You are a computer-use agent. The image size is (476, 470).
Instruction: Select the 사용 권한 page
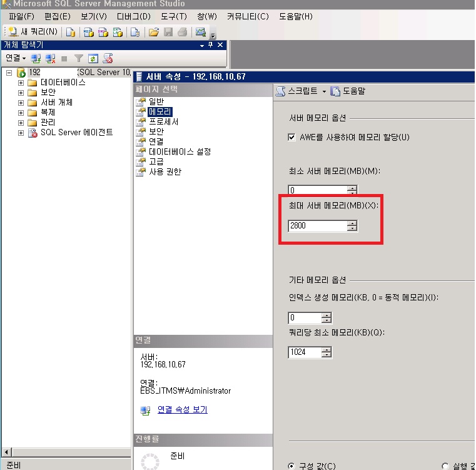(165, 171)
